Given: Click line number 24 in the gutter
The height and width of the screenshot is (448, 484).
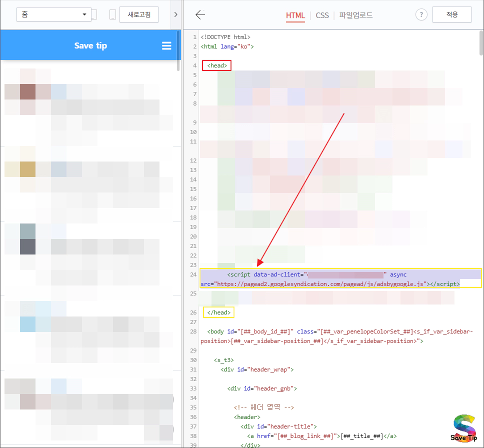Looking at the screenshot, I should coord(193,274).
